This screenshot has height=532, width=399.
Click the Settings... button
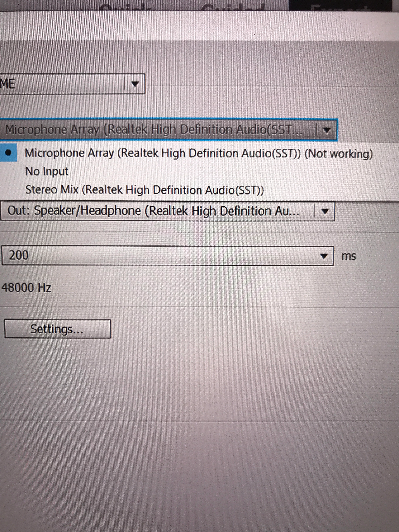click(58, 329)
